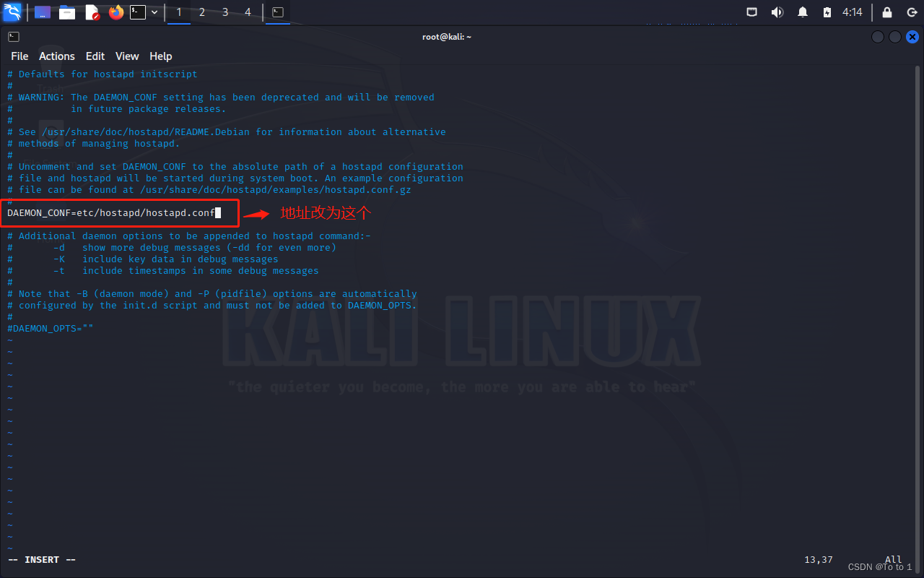Toggle notifications with the bell icon
Viewport: 924px width, 578px height.
point(802,12)
